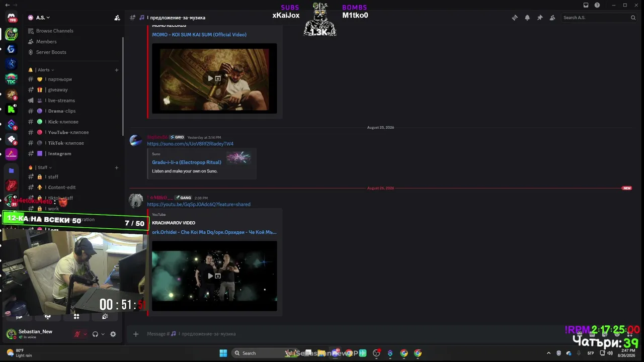Open the Suno poster's avatar

click(x=136, y=141)
